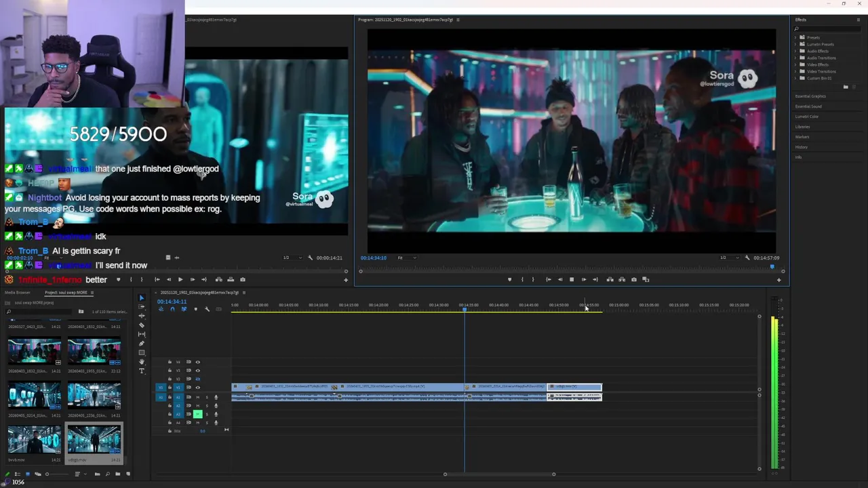This screenshot has width=868, height=488.
Task: Switch to Media Browser tab
Action: (18, 292)
